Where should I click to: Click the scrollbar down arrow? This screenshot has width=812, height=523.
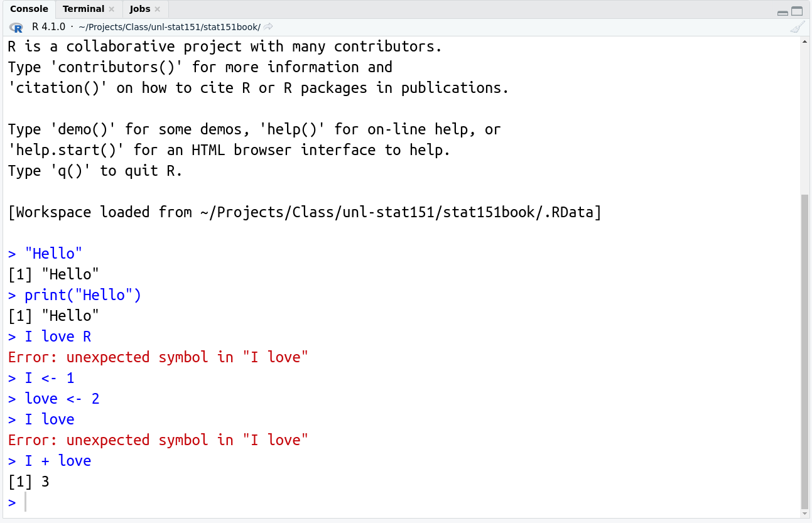point(805,514)
